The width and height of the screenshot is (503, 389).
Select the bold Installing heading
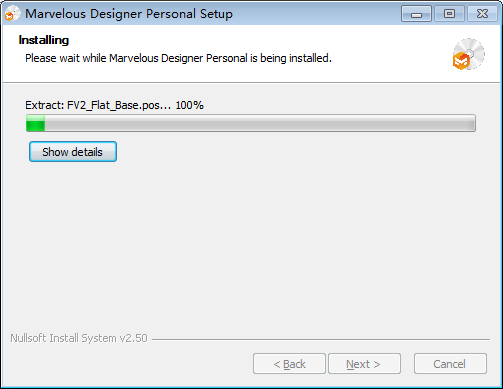(44, 40)
